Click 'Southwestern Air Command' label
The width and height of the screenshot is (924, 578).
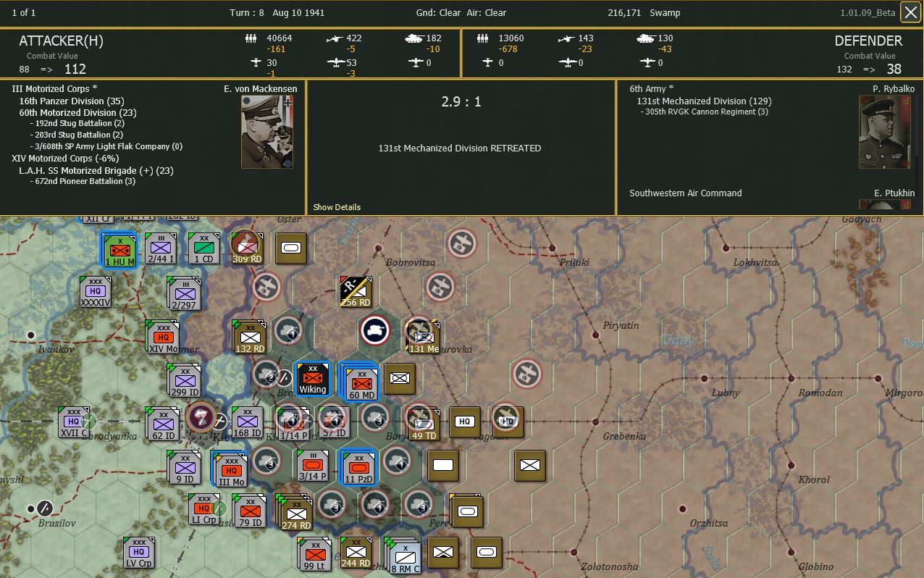[x=686, y=193]
